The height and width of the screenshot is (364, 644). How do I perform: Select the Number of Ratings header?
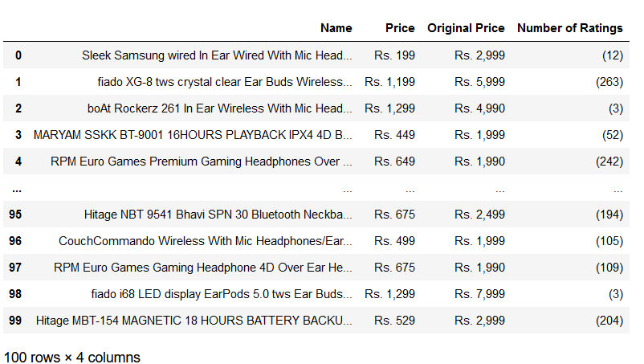coord(569,28)
